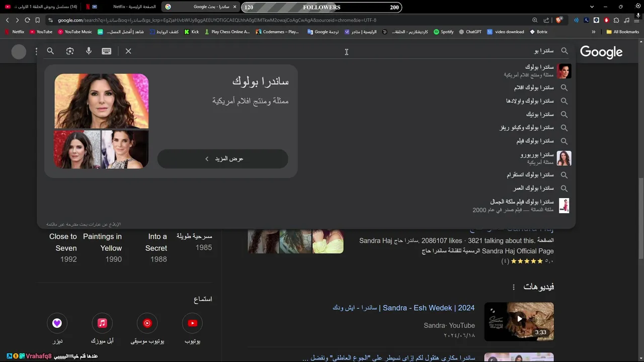The width and height of the screenshot is (644, 362).
Task: Click inside the ساندرا بو search field
Action: click(x=342, y=51)
